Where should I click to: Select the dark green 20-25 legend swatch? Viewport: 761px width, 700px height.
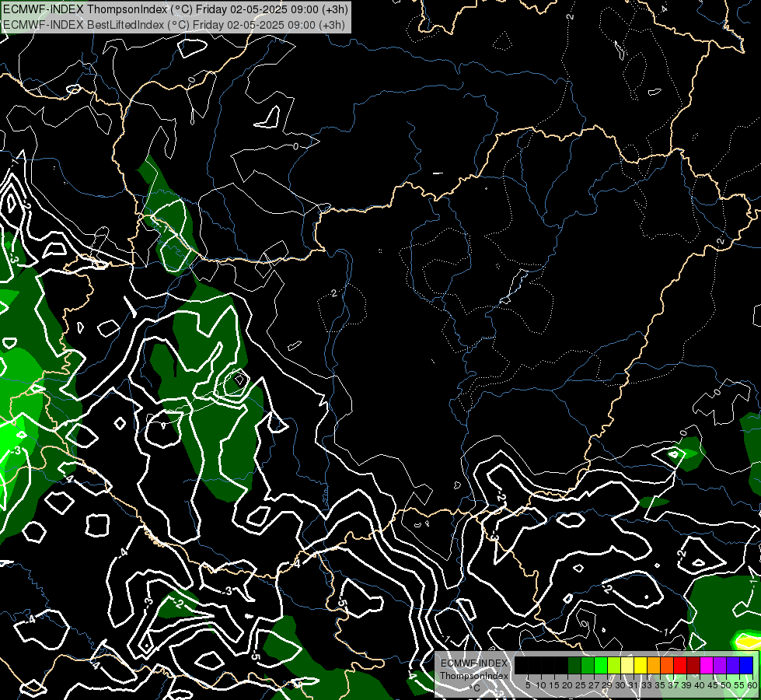[x=574, y=666]
